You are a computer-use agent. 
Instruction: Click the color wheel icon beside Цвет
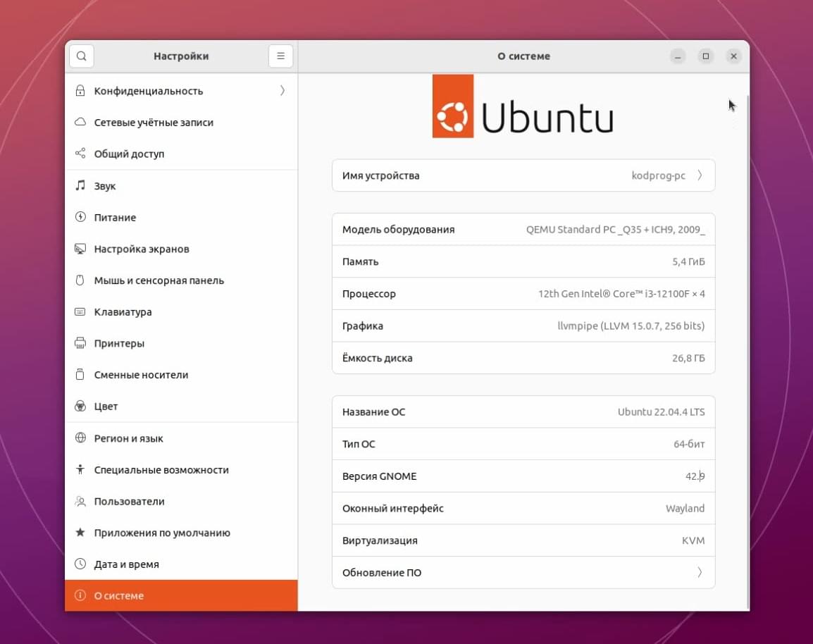click(x=80, y=406)
